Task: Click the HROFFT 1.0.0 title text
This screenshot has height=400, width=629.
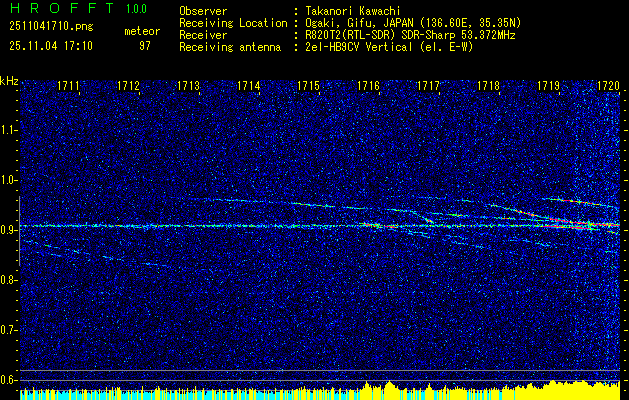Action: click(x=78, y=8)
